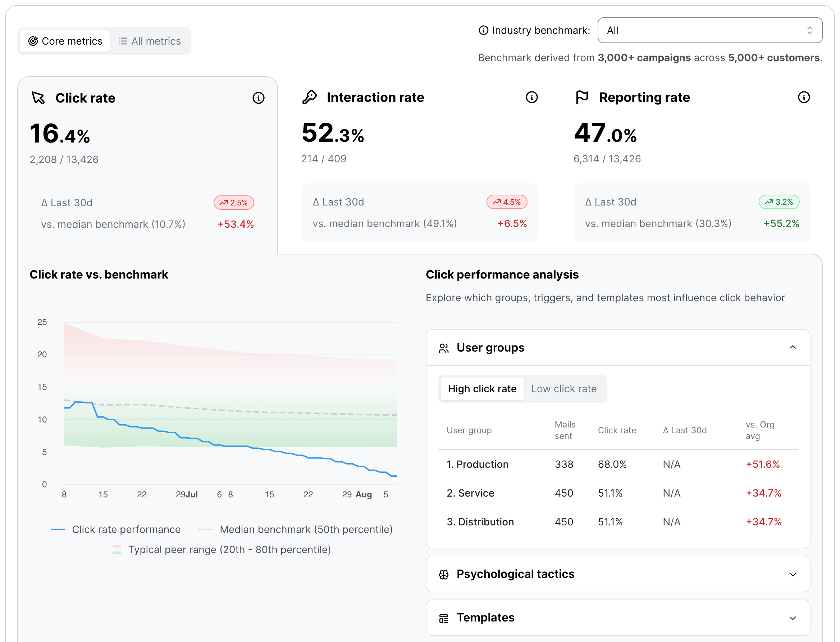
Task: Click the '+53.4%' benchmark difference value
Action: [x=236, y=224]
